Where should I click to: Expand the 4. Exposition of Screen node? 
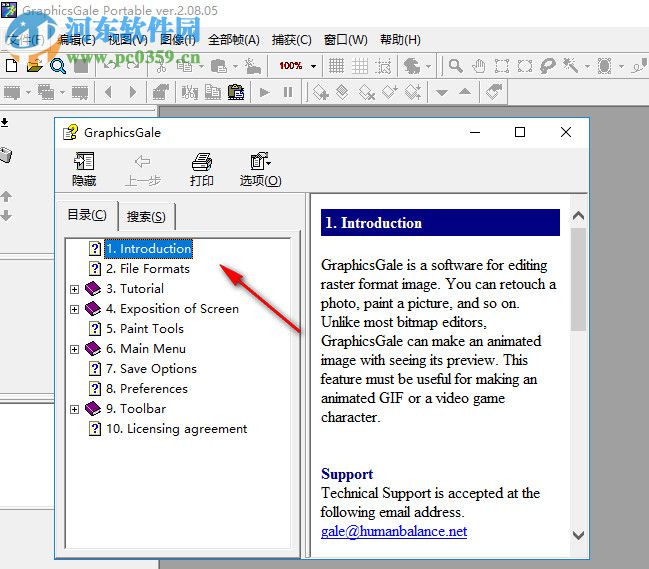coord(75,309)
